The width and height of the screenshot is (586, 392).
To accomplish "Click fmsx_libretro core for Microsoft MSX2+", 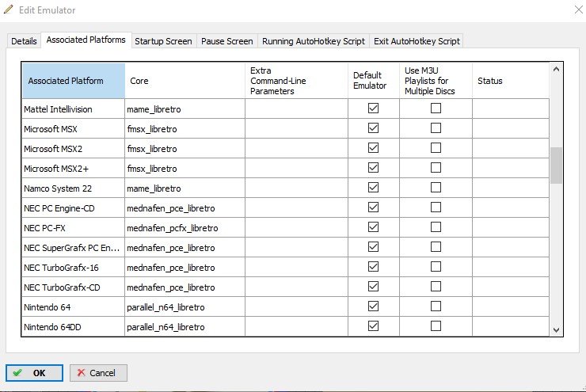I will click(x=185, y=169).
